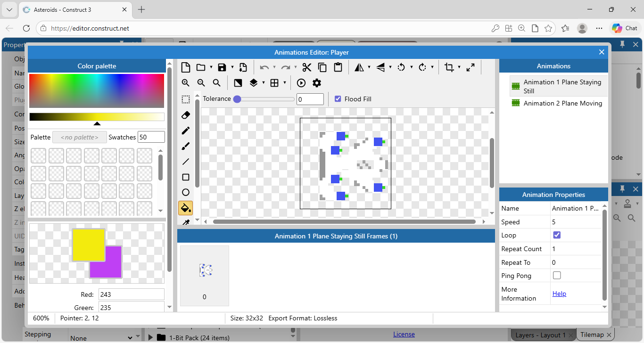Open a new browser tab
644x343 pixels.
click(141, 9)
